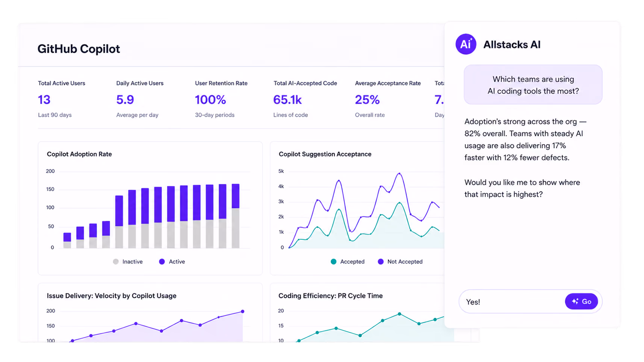Select the User Retention Rate value 100%
This screenshot has width=644, height=362.
click(x=210, y=100)
